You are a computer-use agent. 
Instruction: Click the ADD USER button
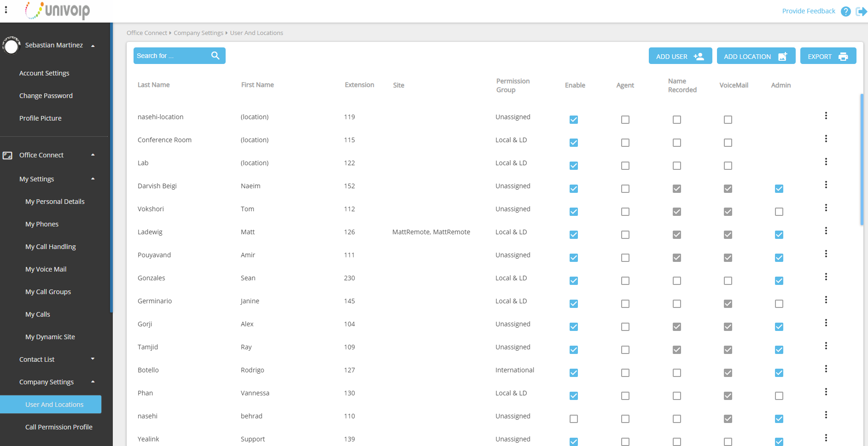click(680, 56)
